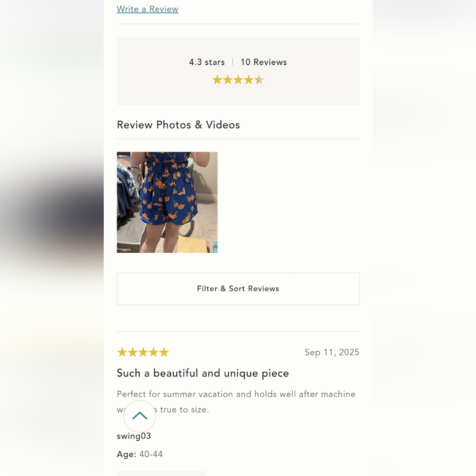Click the last star of swing03's review rating

164,352
